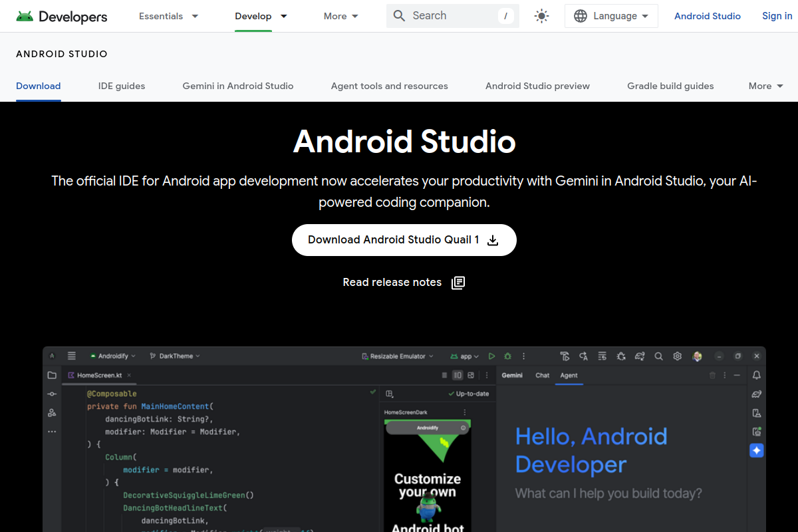Click the Debug app bug icon

click(x=507, y=356)
